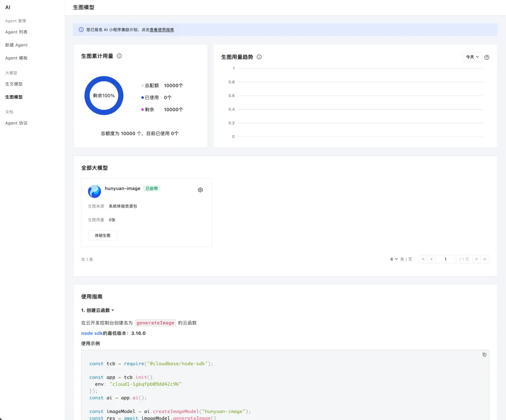The width and height of the screenshot is (506, 420).
Task: Click the 全部大模型 heading
Action: point(94,168)
